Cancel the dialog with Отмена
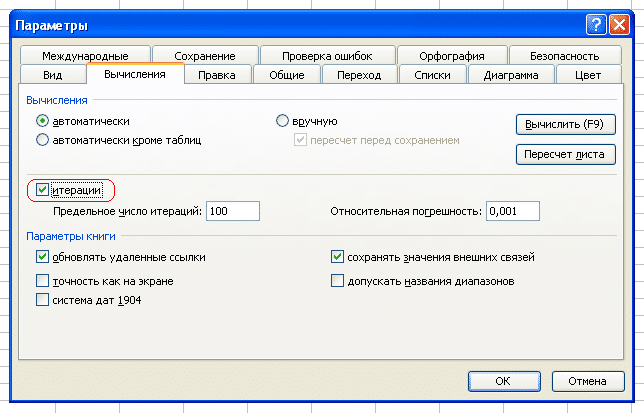Screen dimensions: 644x413 588,381
